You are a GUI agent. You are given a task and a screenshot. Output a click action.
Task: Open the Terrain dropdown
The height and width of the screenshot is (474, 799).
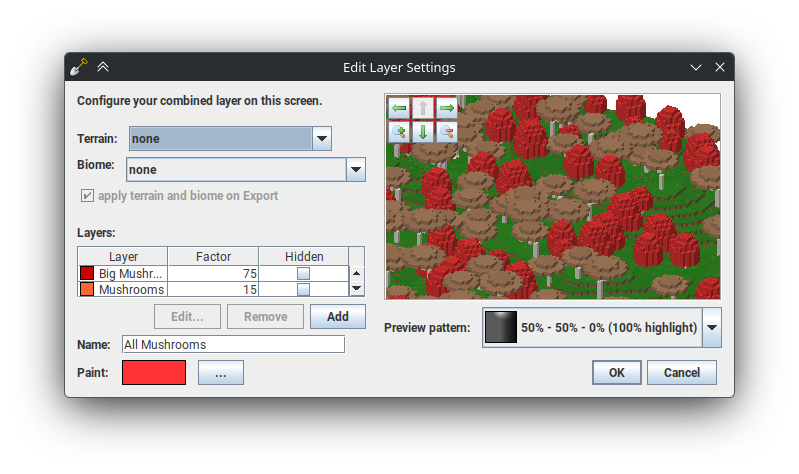322,139
